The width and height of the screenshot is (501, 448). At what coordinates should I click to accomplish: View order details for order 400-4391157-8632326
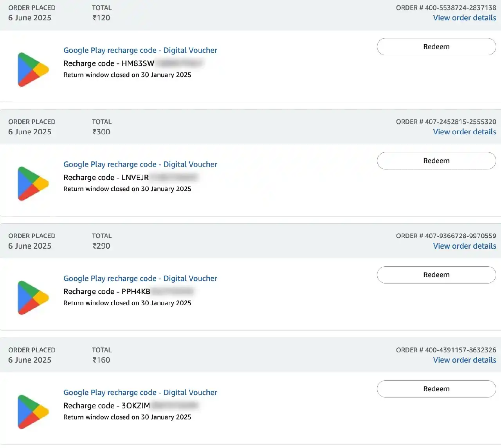point(465,360)
